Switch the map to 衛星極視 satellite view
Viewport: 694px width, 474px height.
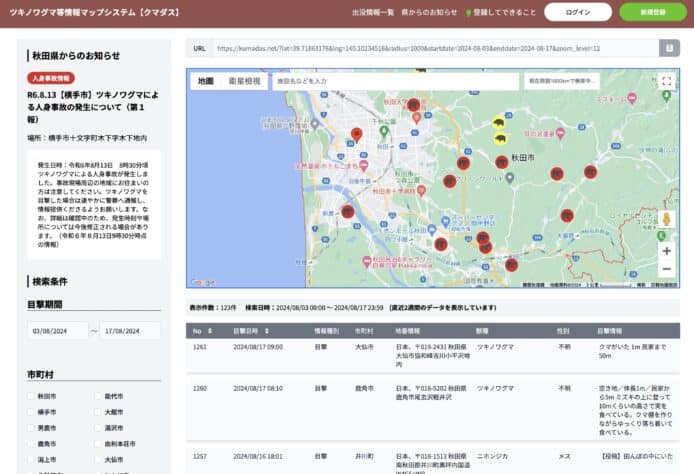(245, 80)
